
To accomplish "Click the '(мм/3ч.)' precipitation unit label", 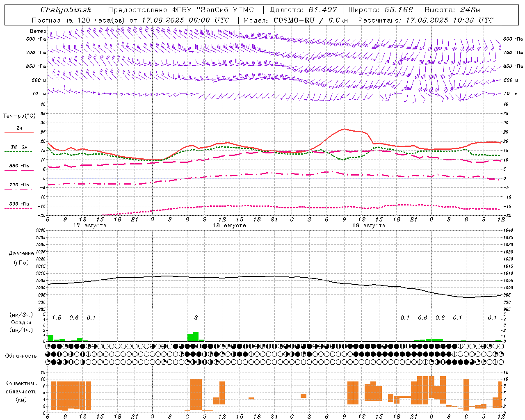I will [x=21, y=315].
